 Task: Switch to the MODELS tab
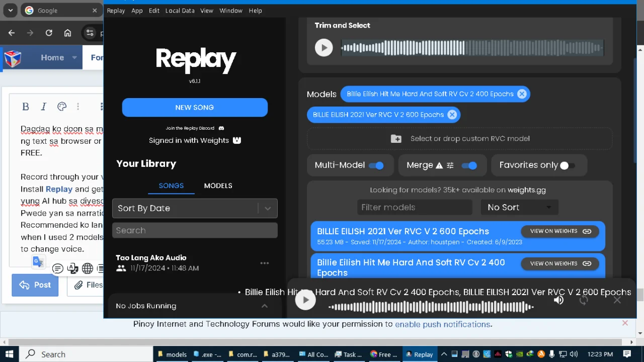coord(218,186)
